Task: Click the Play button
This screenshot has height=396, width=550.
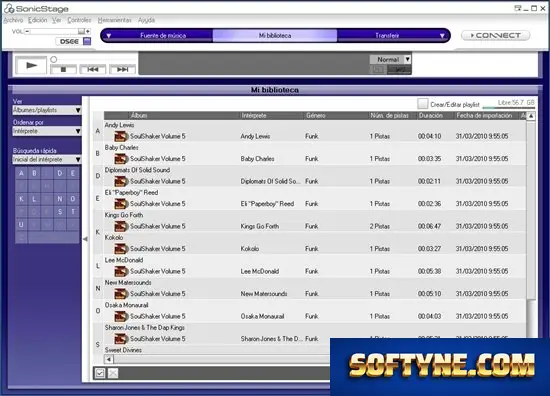Action: [31, 65]
